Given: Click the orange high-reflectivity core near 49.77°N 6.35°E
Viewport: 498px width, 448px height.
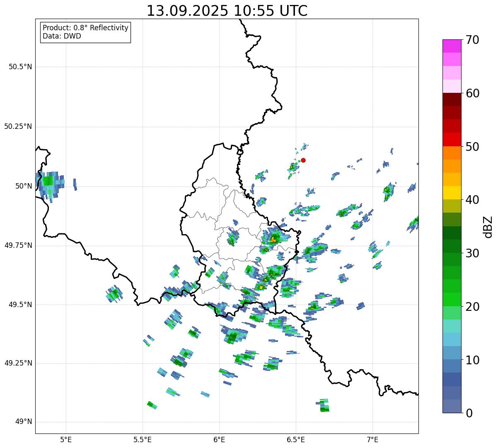Looking at the screenshot, I should (x=273, y=240).
